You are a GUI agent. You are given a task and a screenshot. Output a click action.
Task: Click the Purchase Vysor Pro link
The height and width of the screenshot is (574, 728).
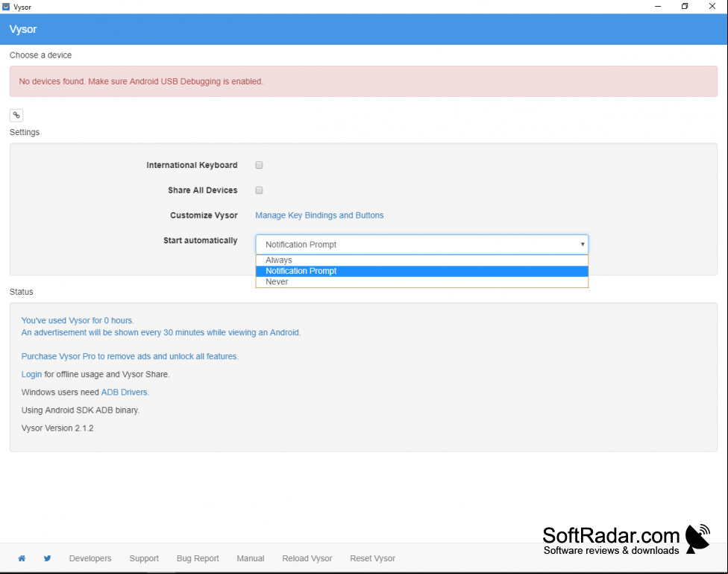[x=130, y=357]
